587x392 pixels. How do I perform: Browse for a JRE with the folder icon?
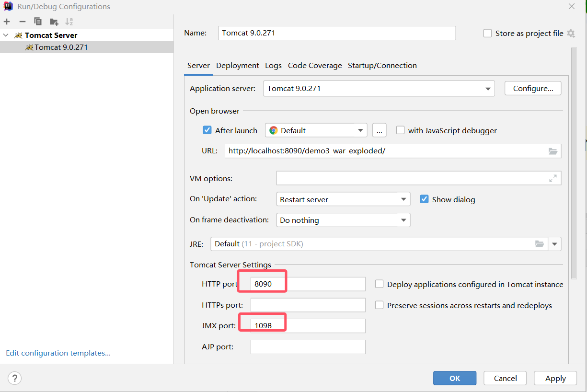(540, 244)
